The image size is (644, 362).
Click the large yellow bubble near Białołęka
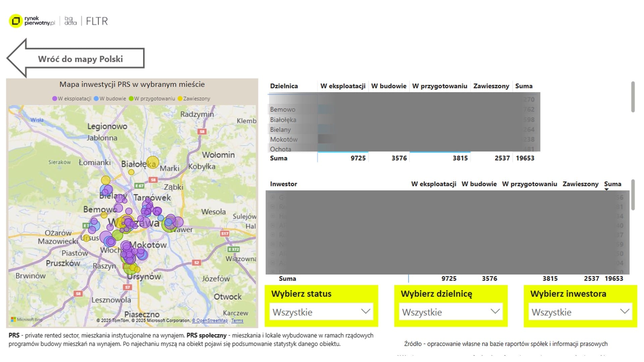[x=153, y=162]
